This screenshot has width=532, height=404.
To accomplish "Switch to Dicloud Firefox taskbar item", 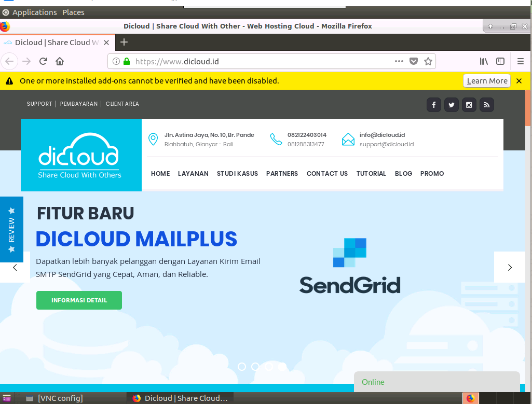I will point(180,398).
